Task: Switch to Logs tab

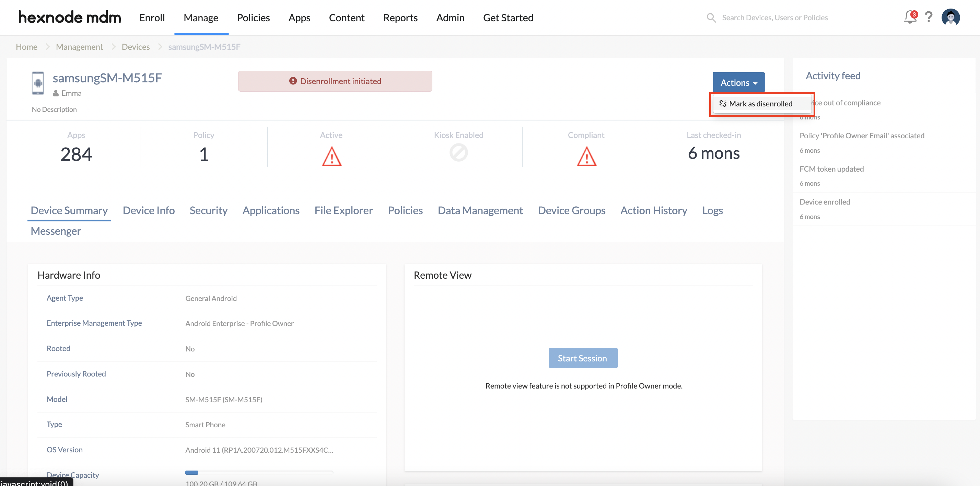Action: click(x=712, y=210)
